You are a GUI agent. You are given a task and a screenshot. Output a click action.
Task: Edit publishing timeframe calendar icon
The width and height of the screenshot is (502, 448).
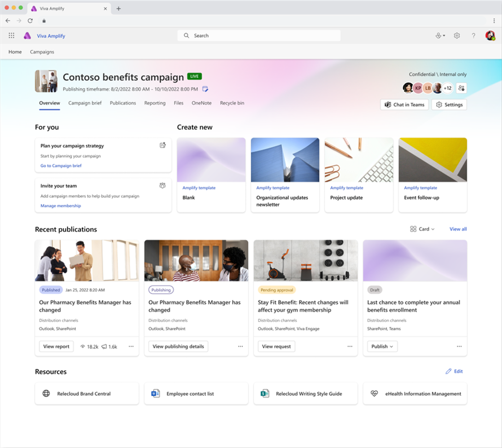[x=205, y=89]
